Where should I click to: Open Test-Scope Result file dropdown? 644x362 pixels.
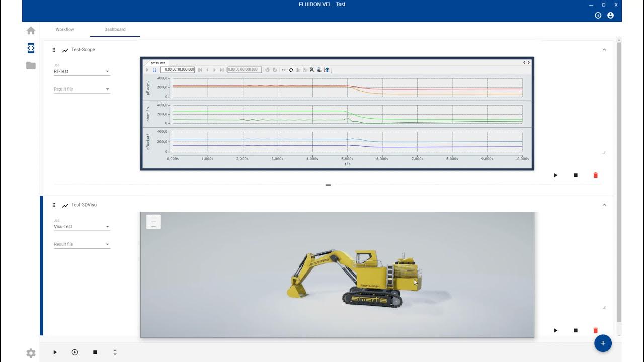82,89
